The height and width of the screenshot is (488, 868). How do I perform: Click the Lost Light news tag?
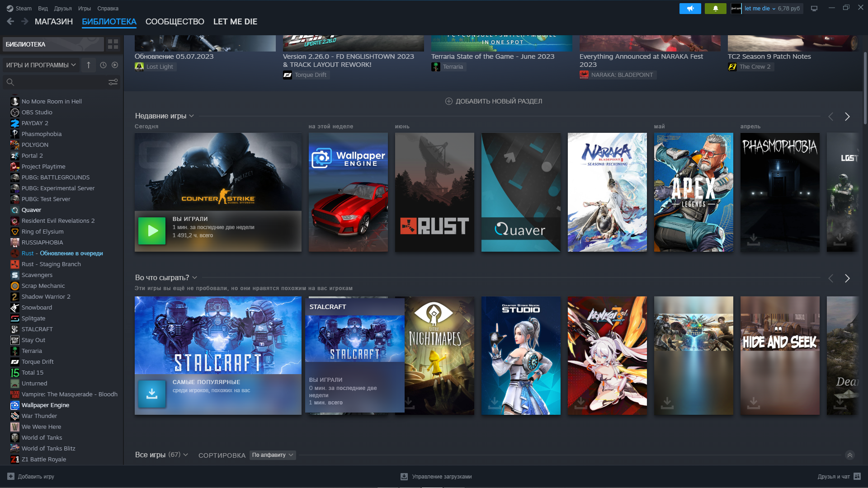click(156, 67)
